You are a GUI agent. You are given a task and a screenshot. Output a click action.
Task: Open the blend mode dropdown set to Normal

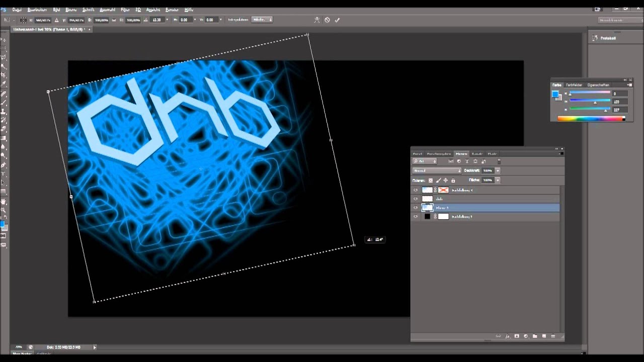(436, 170)
